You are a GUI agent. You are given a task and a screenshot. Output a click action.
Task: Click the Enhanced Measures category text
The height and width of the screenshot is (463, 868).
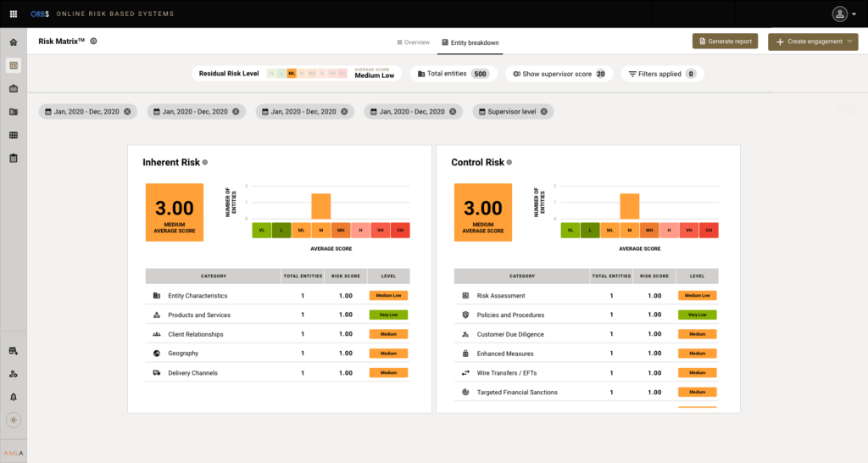coord(505,354)
